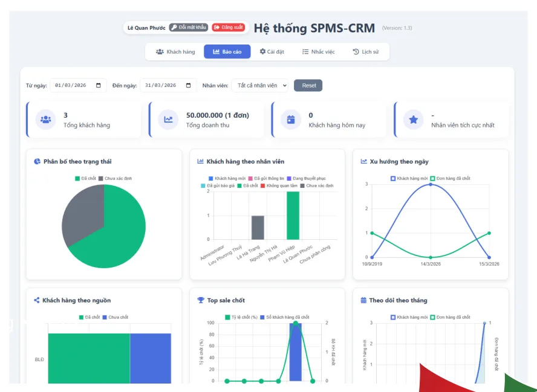The height and width of the screenshot is (392, 537).
Task: Toggle Đã gửi thông tin legend item
Action: point(266,179)
